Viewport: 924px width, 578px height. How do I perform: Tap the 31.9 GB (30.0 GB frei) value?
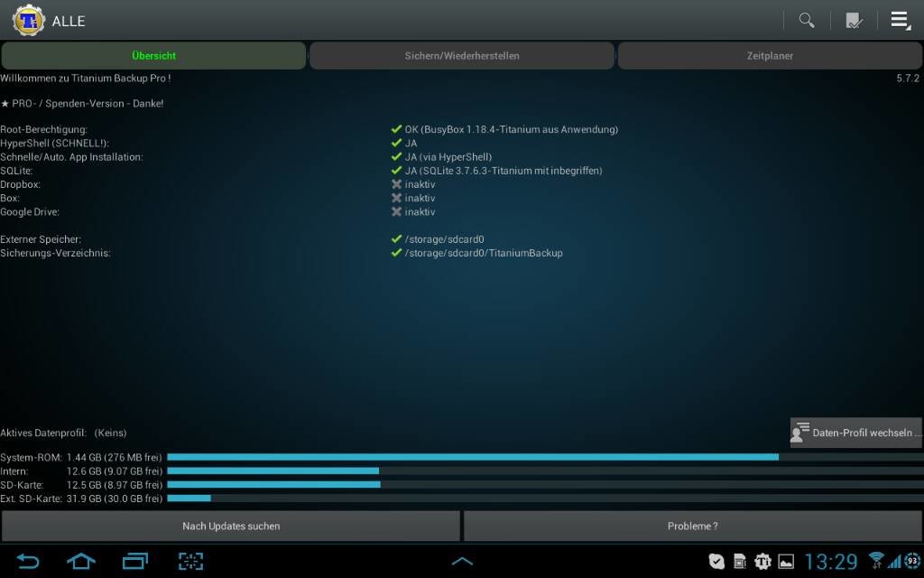115,499
